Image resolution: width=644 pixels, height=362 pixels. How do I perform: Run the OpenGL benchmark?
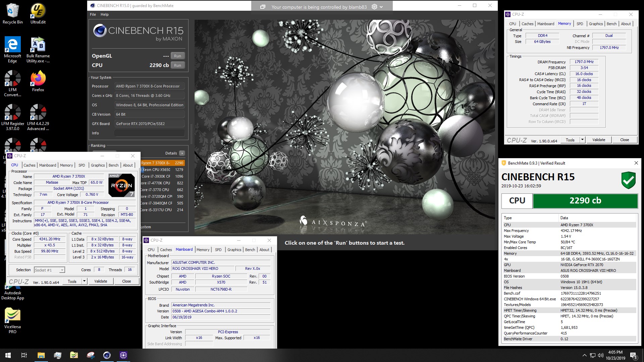pyautogui.click(x=177, y=56)
